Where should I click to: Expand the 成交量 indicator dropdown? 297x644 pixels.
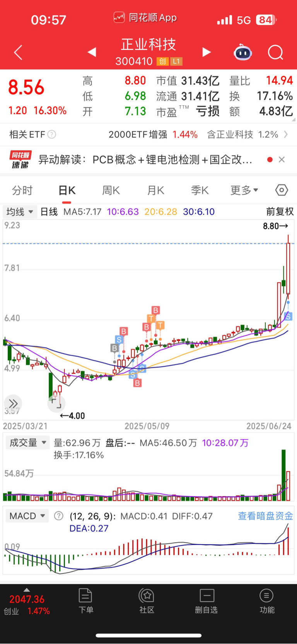pyautogui.click(x=28, y=442)
